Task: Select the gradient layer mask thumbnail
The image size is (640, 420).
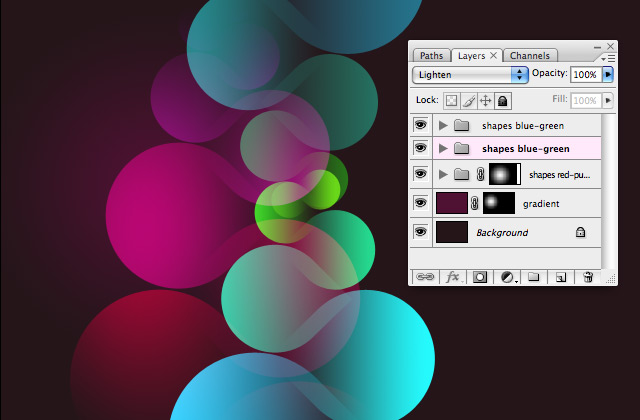Action: (x=499, y=203)
